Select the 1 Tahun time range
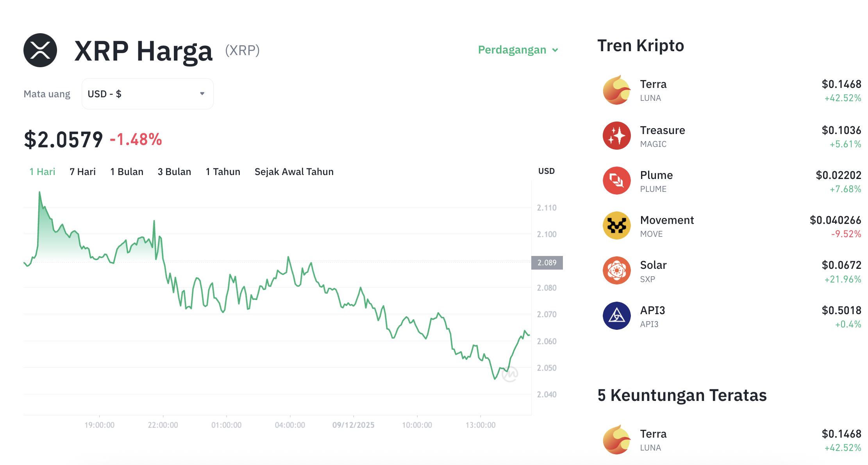Image resolution: width=868 pixels, height=465 pixels. pos(222,171)
